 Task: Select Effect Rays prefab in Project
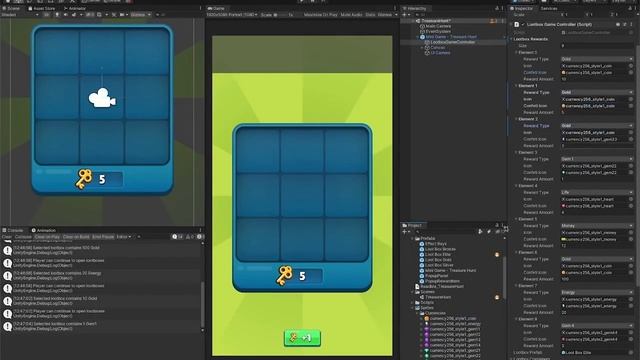point(433,244)
